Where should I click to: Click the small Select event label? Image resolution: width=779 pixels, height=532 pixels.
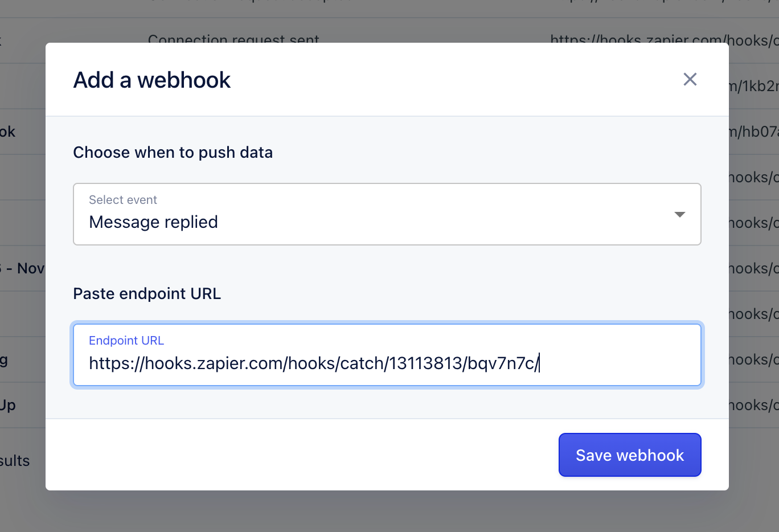click(123, 200)
